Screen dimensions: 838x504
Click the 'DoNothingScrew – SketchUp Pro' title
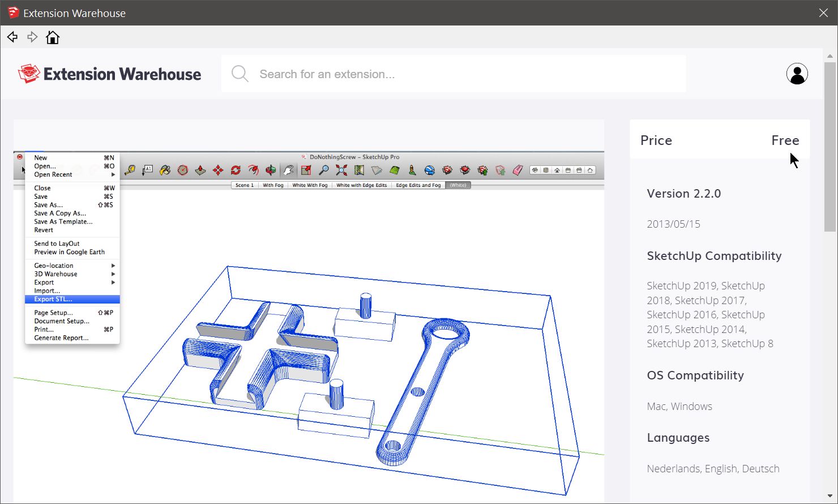click(354, 157)
